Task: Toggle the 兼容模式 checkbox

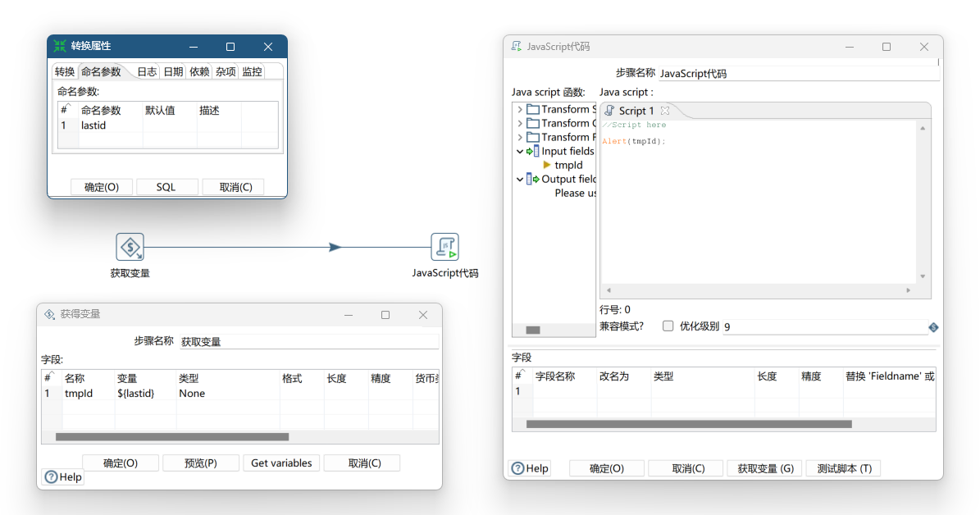Action: [668, 326]
